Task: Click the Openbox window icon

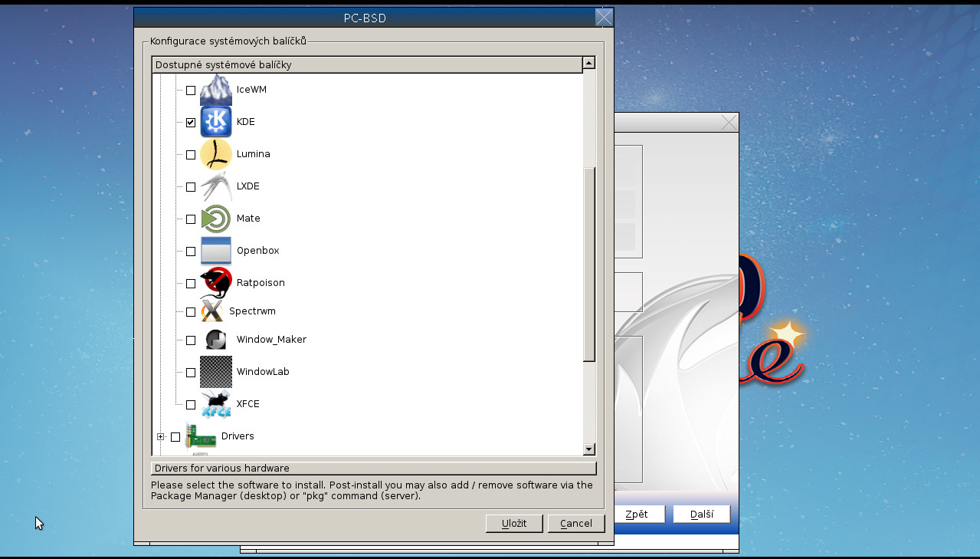Action: coord(215,250)
